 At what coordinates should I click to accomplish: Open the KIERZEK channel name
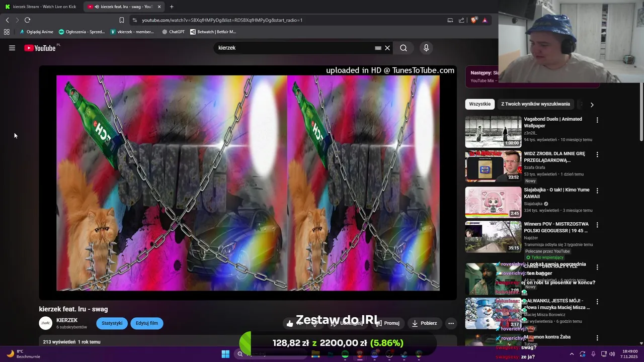(67, 320)
